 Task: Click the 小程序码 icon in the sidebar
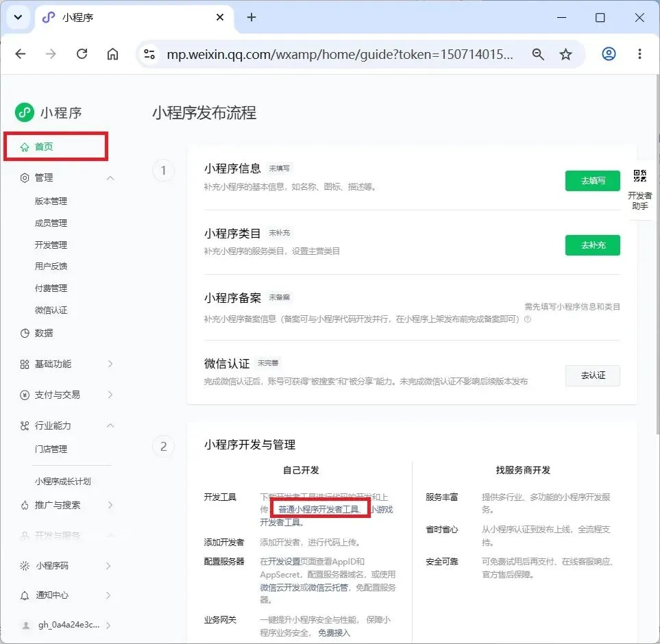(x=25, y=566)
